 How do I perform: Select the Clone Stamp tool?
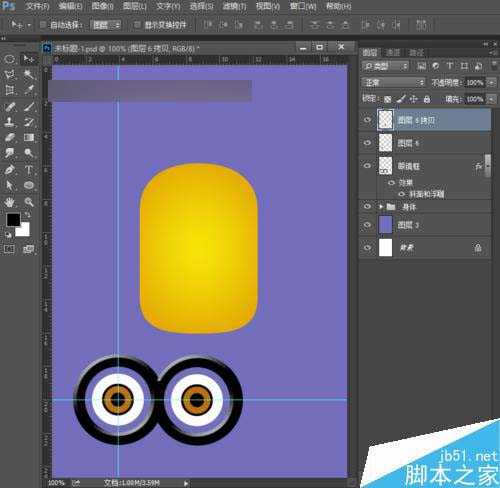tap(9, 122)
